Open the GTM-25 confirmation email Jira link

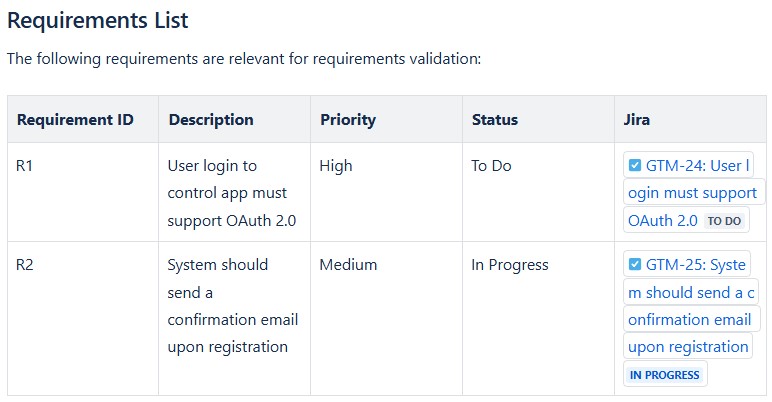[x=692, y=320]
